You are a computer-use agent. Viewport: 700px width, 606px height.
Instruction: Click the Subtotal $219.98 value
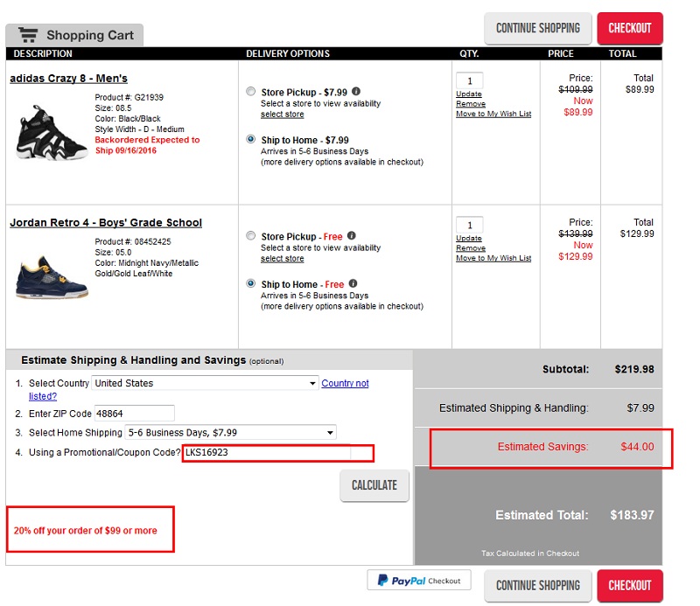coord(633,369)
